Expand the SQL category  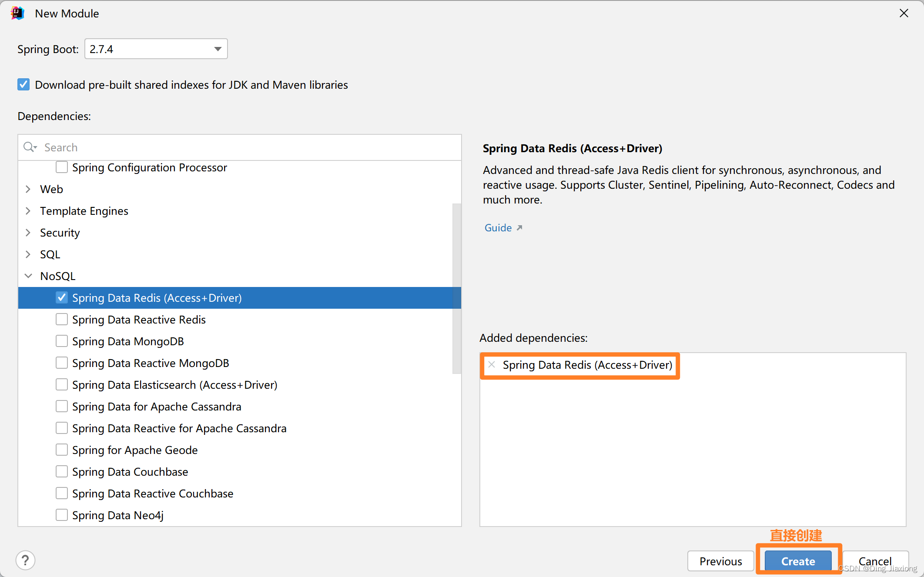tap(28, 254)
